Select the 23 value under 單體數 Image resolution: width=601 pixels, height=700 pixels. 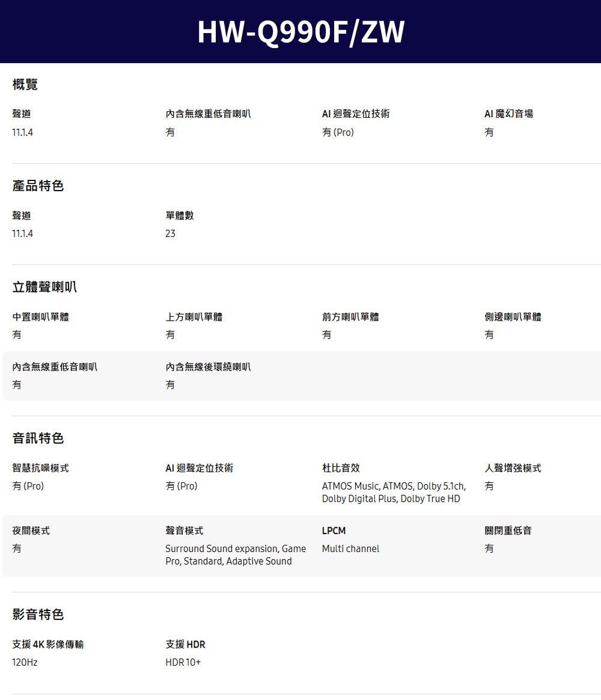pos(171,233)
